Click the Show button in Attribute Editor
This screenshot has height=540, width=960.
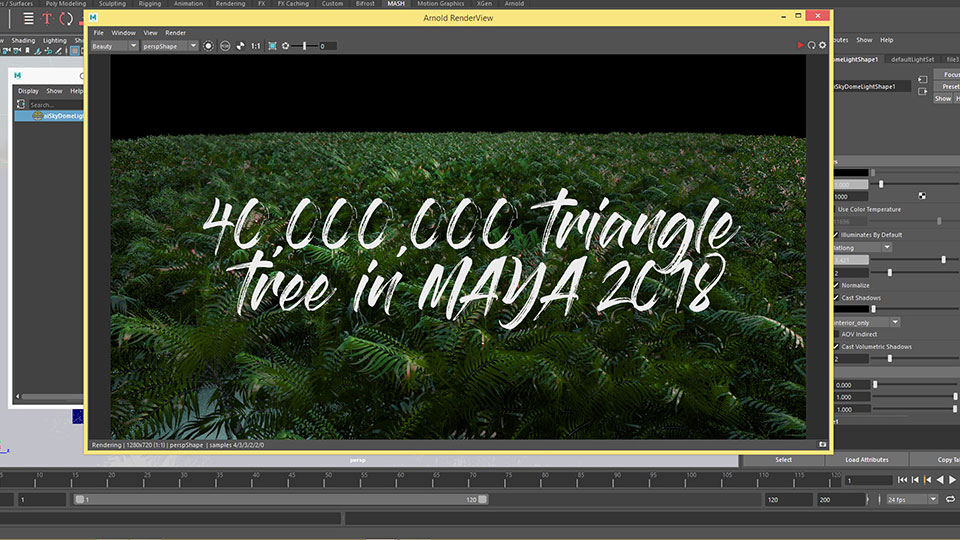pos(943,99)
